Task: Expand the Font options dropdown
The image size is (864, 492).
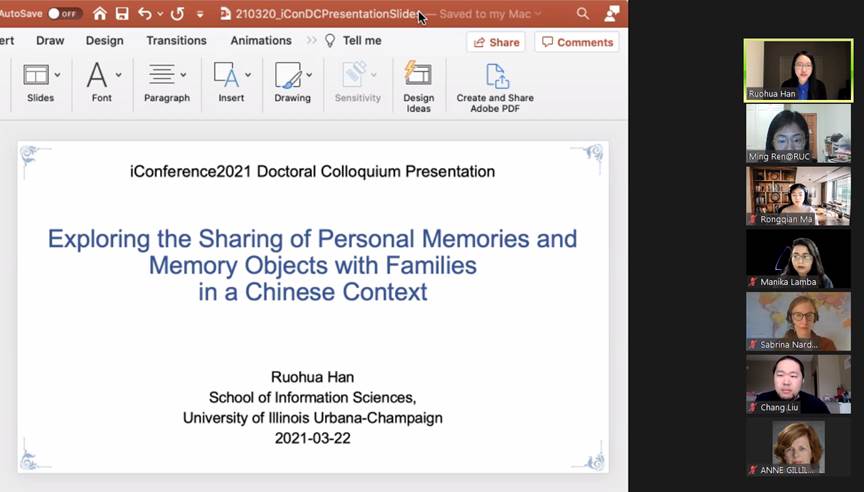Action: click(102, 84)
